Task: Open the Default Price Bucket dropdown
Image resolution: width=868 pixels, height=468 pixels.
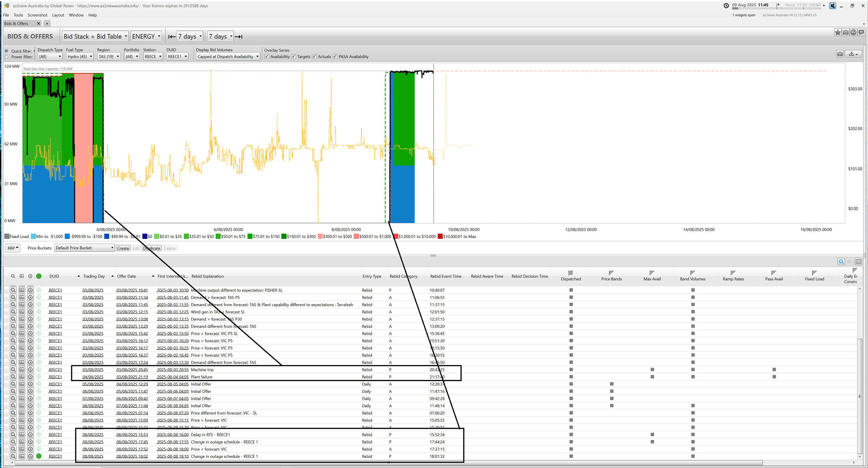Action: pyautogui.click(x=84, y=248)
